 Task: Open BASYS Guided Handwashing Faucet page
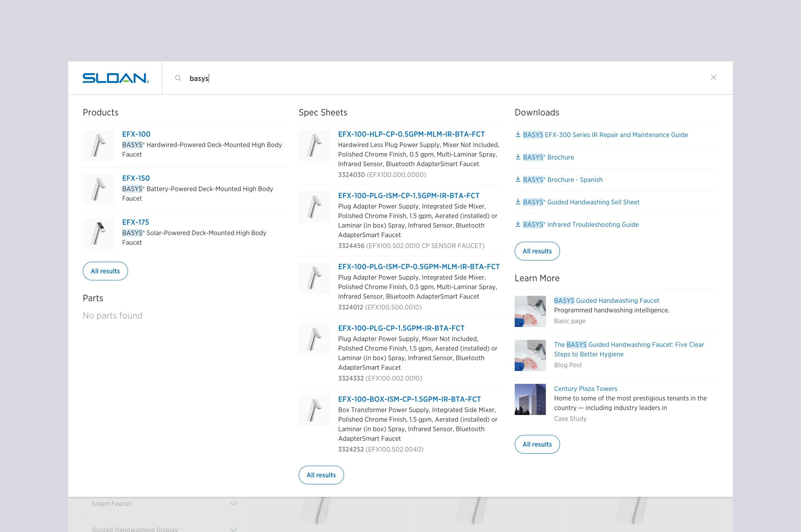606,300
